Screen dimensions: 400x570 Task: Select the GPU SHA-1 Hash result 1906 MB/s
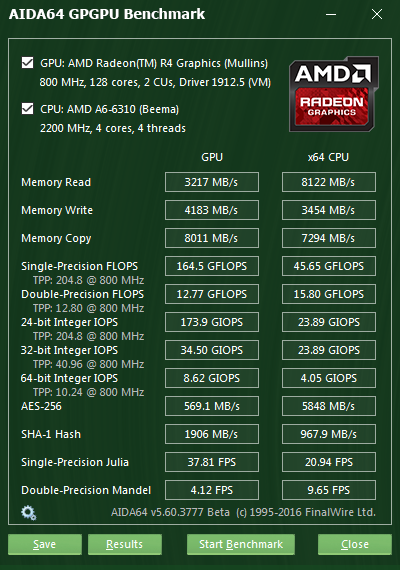(x=212, y=434)
